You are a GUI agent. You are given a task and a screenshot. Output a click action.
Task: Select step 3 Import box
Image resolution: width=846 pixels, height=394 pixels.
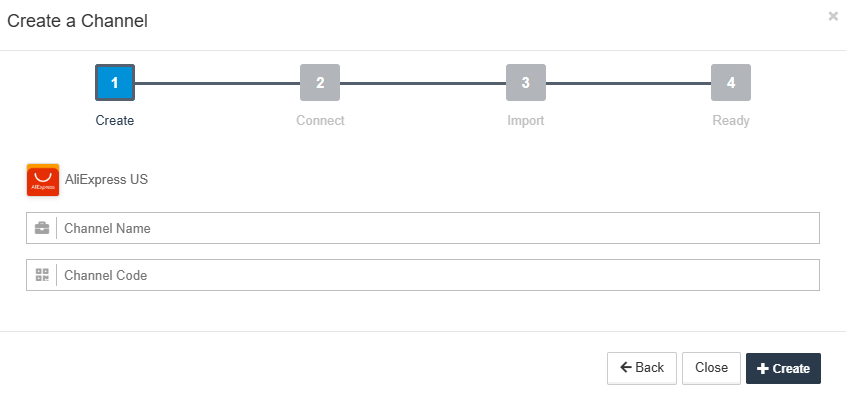click(526, 83)
